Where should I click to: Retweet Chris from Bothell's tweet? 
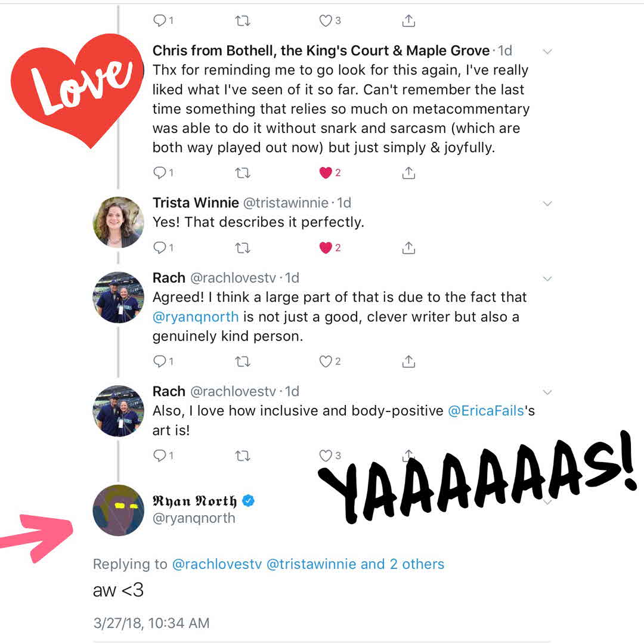coord(242,173)
